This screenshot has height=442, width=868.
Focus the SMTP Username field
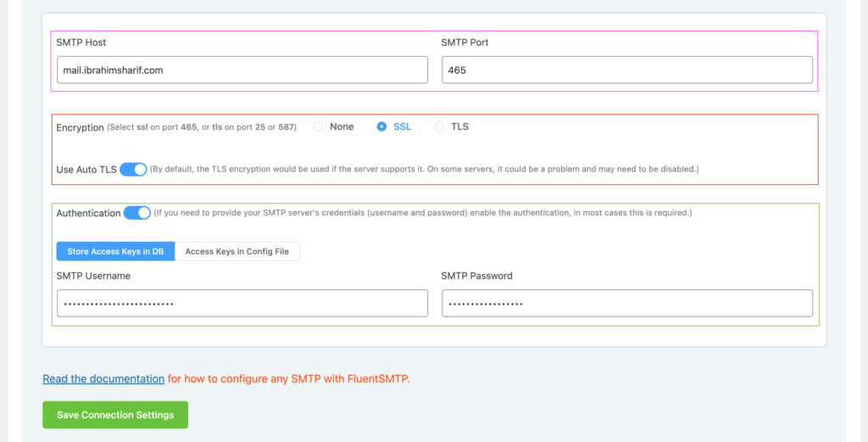242,303
